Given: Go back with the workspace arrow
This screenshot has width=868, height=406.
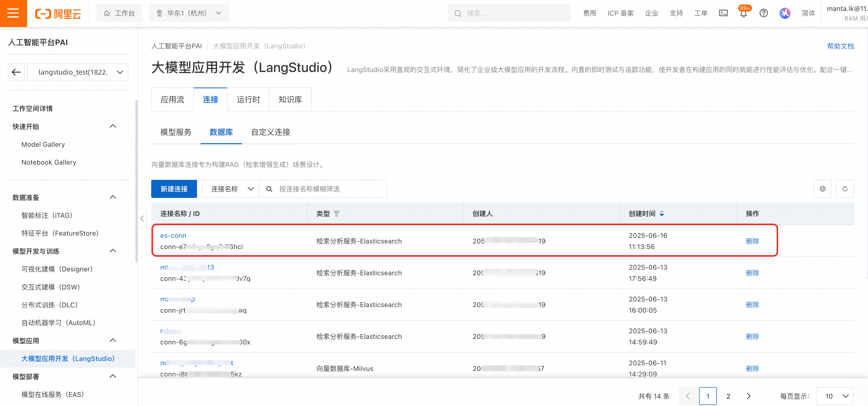Looking at the screenshot, I should (x=16, y=72).
